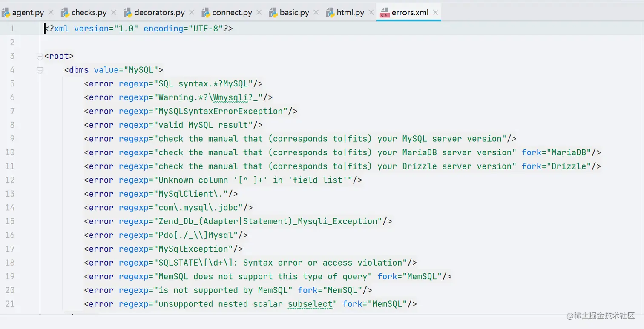Click the Python file icon on basic.py tab

[x=273, y=13]
